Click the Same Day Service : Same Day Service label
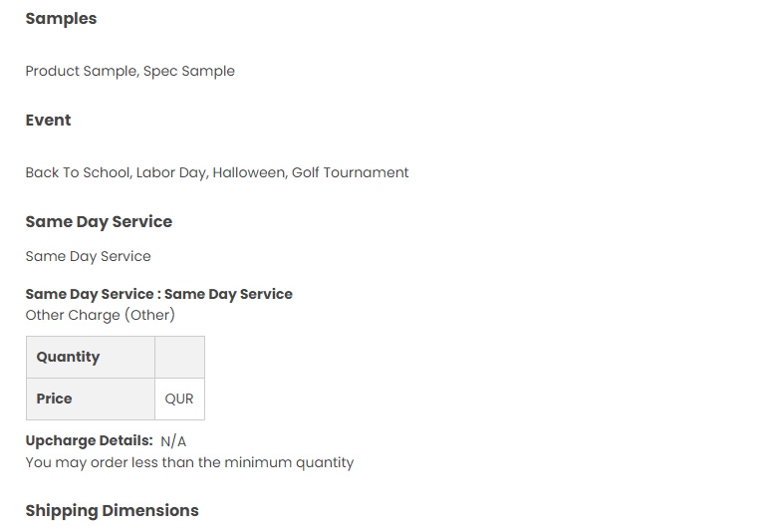 [158, 294]
